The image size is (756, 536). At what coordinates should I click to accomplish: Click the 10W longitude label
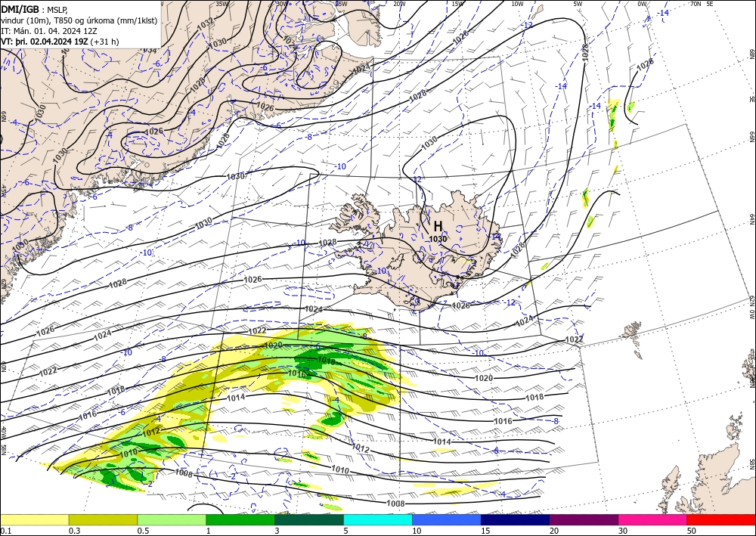click(x=517, y=3)
